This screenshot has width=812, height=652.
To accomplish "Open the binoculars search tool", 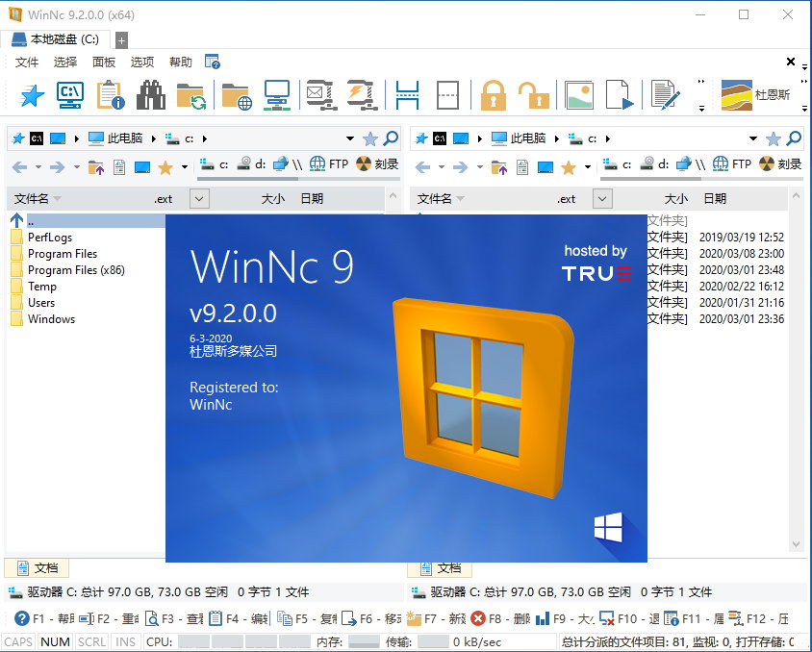I will pyautogui.click(x=151, y=95).
